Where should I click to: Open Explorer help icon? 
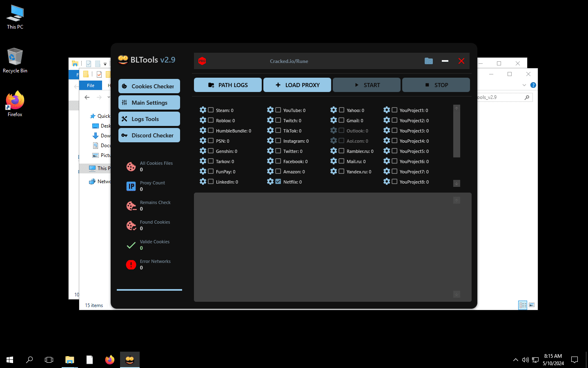point(533,85)
